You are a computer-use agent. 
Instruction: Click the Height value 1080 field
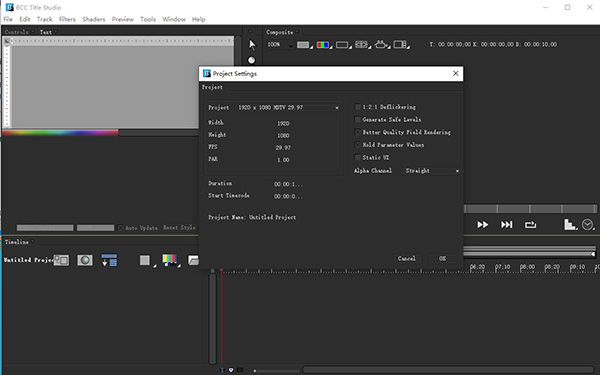click(283, 136)
